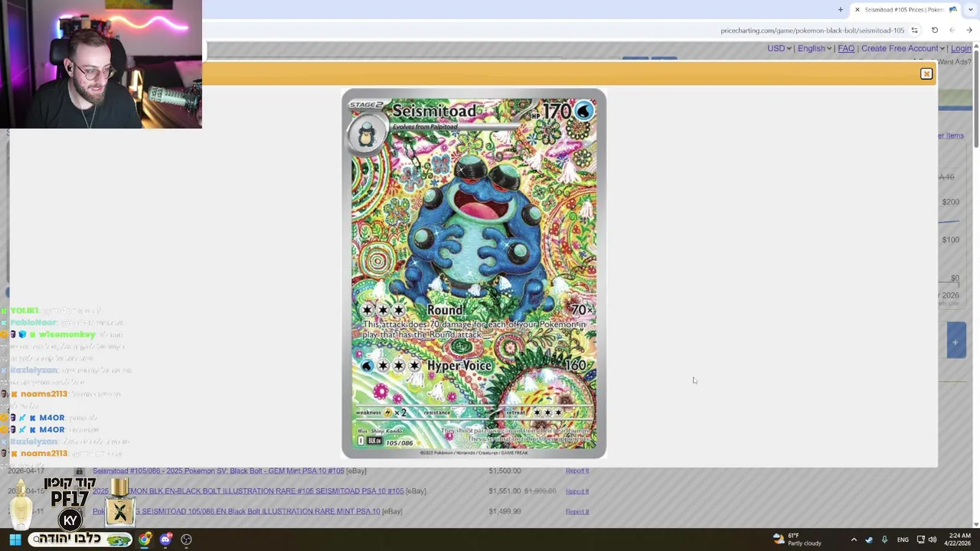Click the $1,551.00 price cell
Viewport: 980px width, 551px height.
click(505, 491)
